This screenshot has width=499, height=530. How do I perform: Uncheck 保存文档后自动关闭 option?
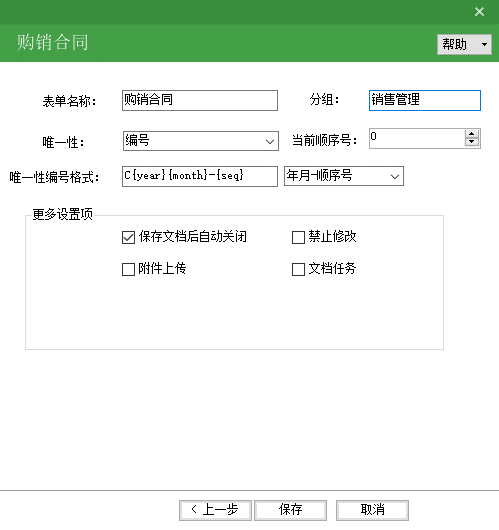pos(128,237)
